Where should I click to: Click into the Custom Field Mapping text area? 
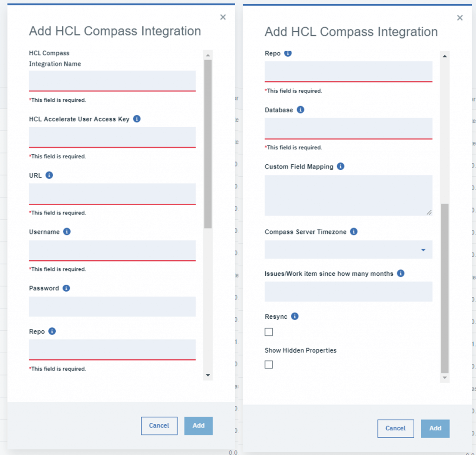coord(349,195)
